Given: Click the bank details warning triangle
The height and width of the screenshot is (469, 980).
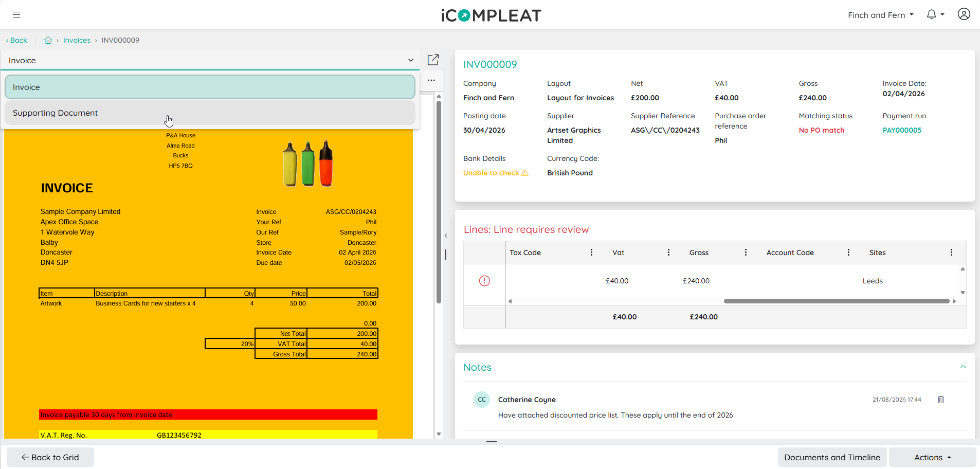Looking at the screenshot, I should pyautogui.click(x=525, y=173).
